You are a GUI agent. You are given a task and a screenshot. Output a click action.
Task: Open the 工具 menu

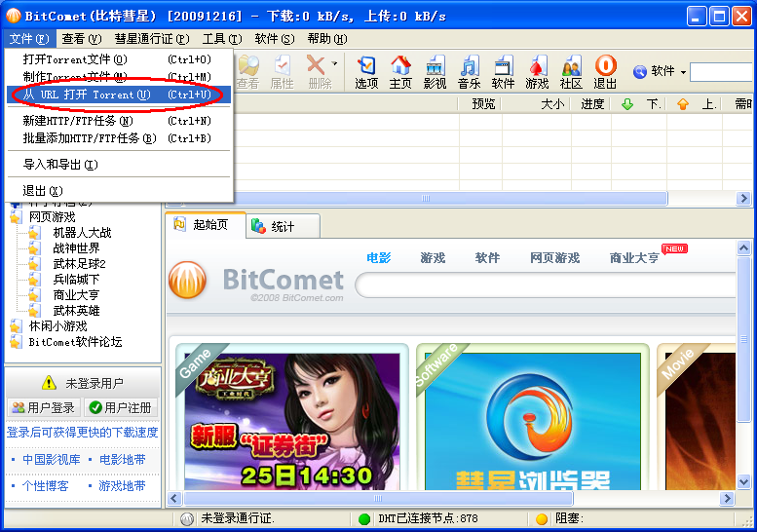point(221,39)
